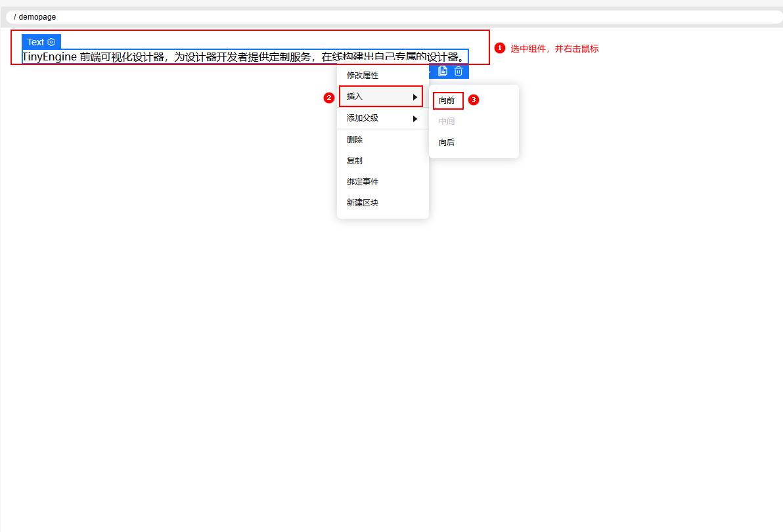Expand the submenu arrow next to 添加父级
Screen dimensions: 783x532
coord(415,119)
